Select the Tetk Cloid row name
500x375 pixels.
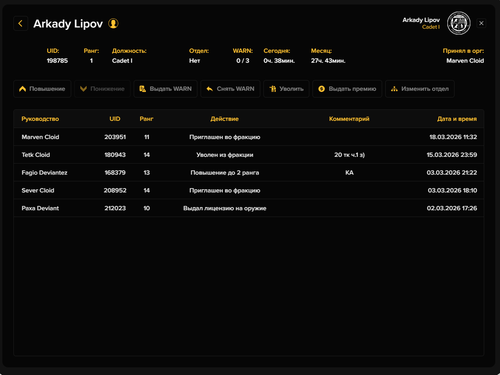[36, 155]
